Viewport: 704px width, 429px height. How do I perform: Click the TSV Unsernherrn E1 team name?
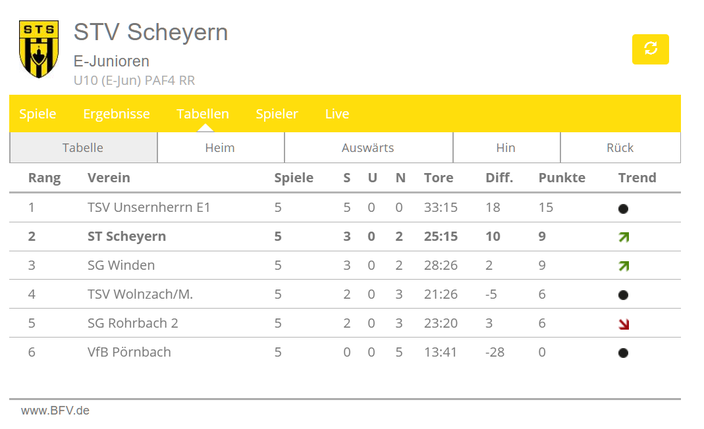[149, 208]
